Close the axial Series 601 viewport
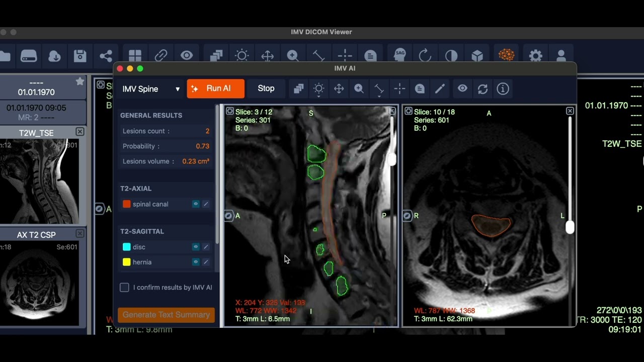644x362 pixels. click(570, 111)
